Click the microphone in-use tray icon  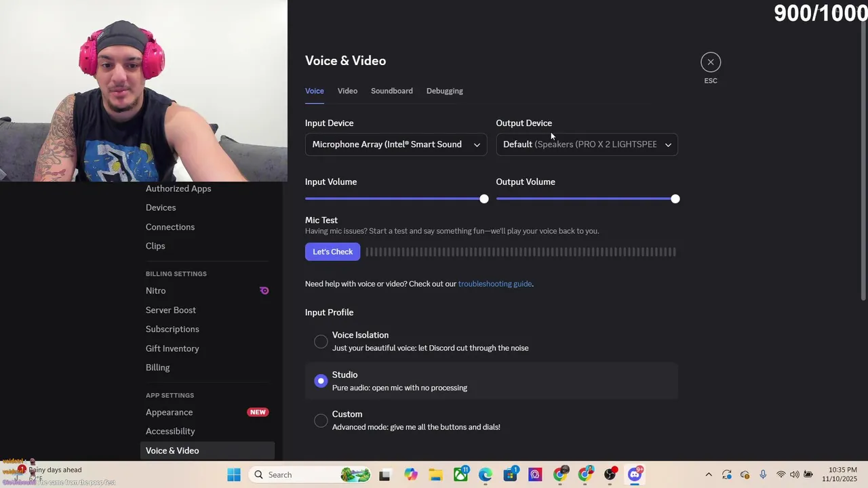763,474
